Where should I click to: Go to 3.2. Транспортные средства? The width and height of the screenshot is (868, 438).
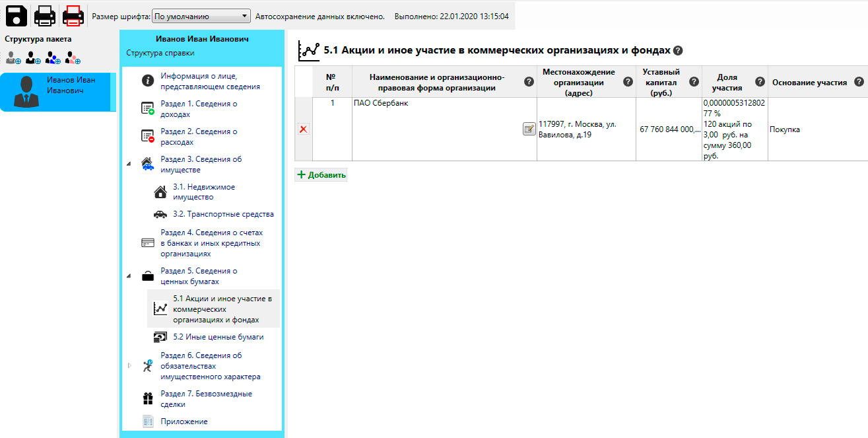223,214
